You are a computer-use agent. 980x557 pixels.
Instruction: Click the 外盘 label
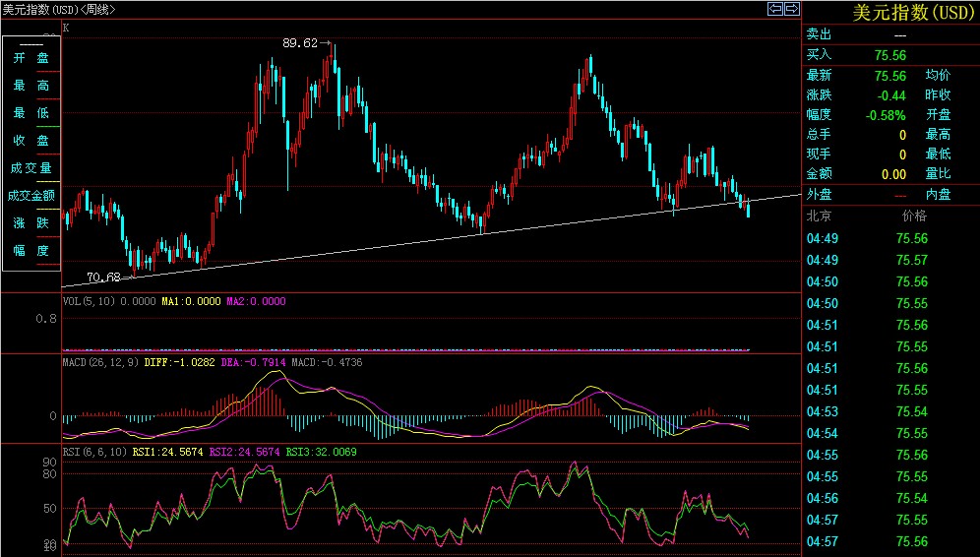click(819, 195)
